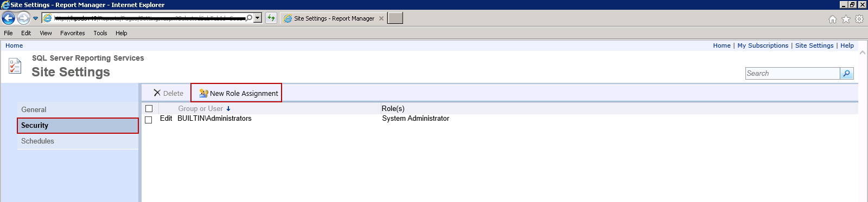Click the Site Settings page checklist icon

(15, 66)
